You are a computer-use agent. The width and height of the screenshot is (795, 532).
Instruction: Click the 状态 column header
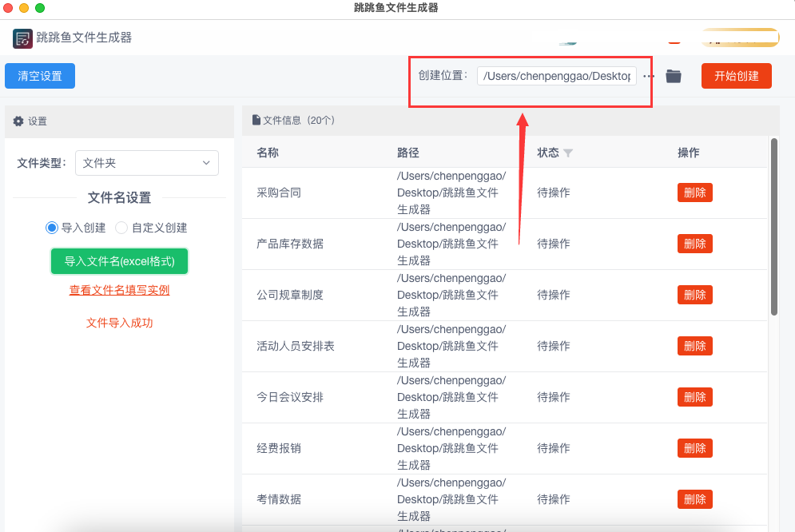pyautogui.click(x=548, y=153)
